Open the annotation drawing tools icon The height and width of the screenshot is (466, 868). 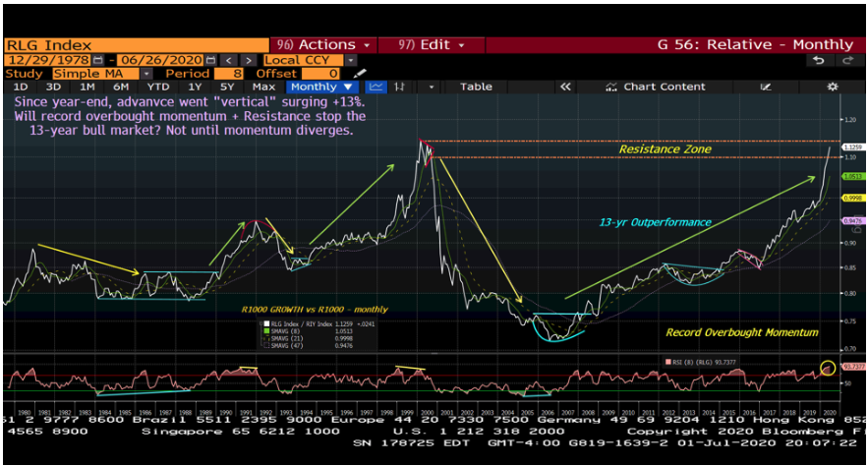click(x=765, y=87)
